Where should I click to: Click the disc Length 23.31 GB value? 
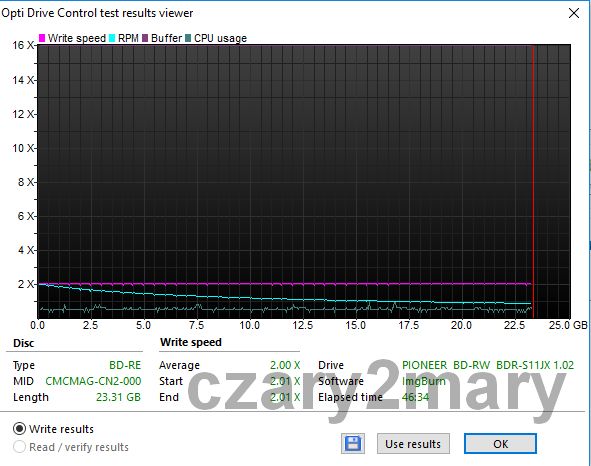pos(118,397)
